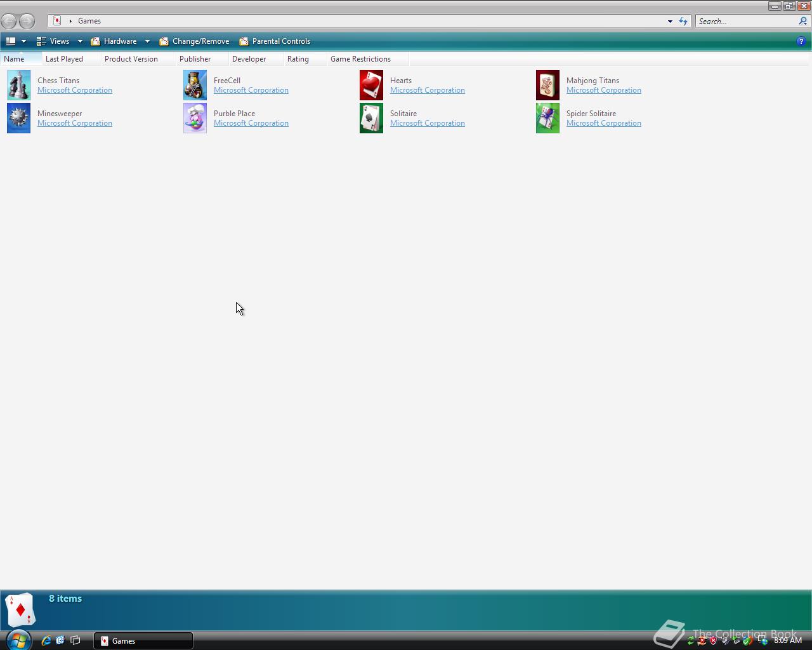Open Microsoft Corporation link under Minesweeper

[x=75, y=123]
